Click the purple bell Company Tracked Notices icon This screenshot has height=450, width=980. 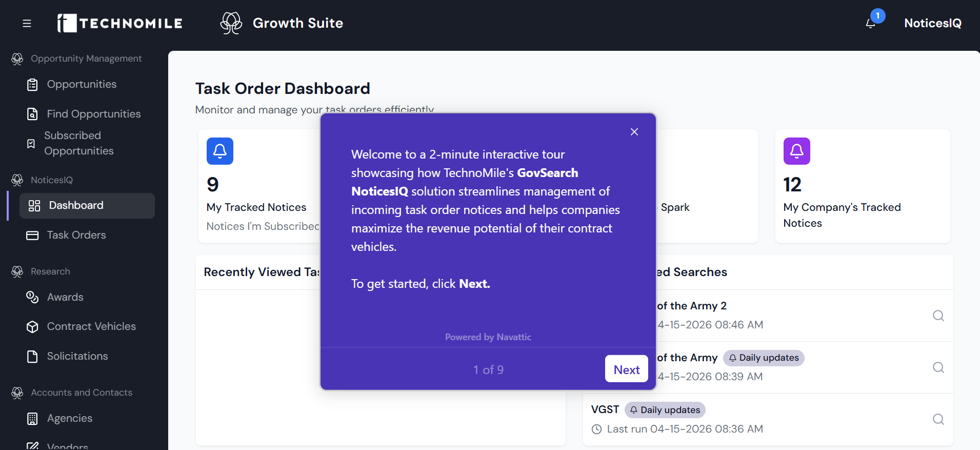pos(797,151)
